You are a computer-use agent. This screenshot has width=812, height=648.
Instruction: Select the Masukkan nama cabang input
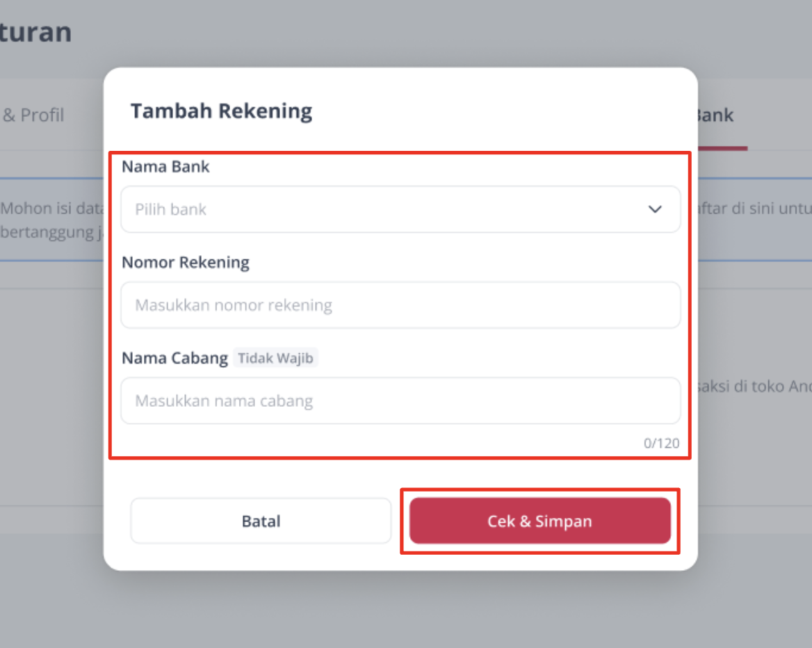400,400
